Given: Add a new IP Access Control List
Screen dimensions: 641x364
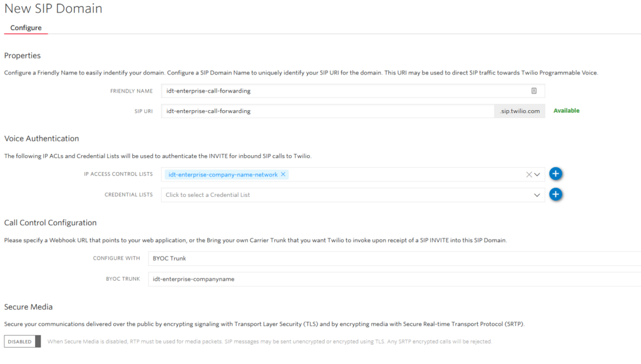Looking at the screenshot, I should coord(556,174).
